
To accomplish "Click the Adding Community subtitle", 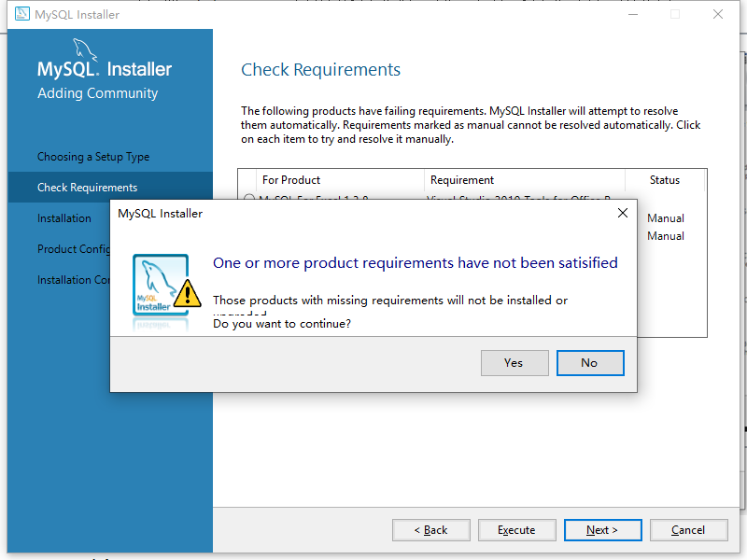I will pos(98,93).
